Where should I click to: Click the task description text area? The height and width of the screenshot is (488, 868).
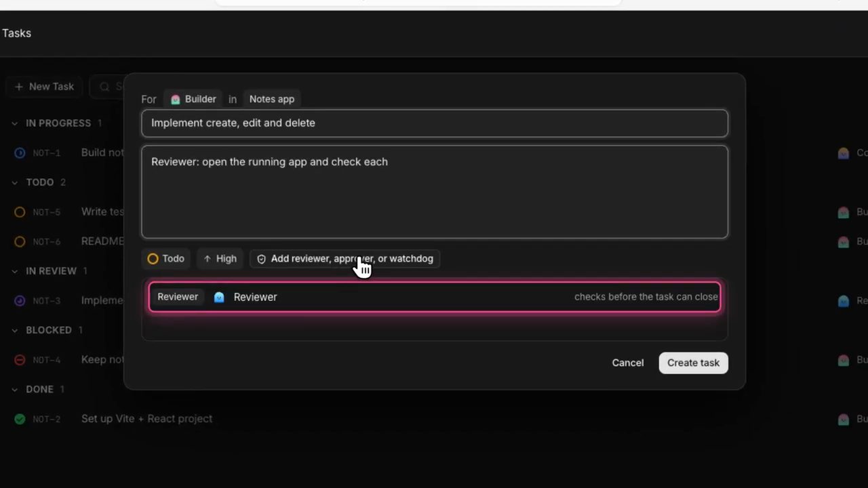(435, 192)
